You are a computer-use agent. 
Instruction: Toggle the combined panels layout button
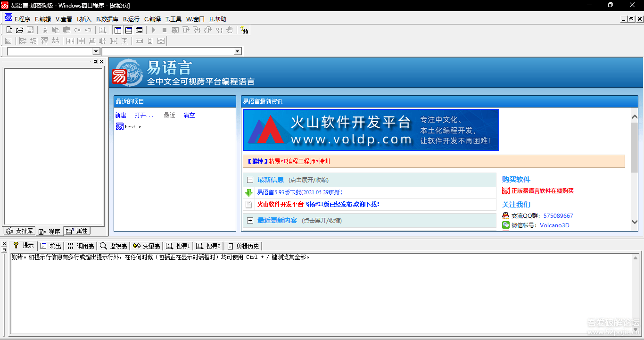(139, 30)
